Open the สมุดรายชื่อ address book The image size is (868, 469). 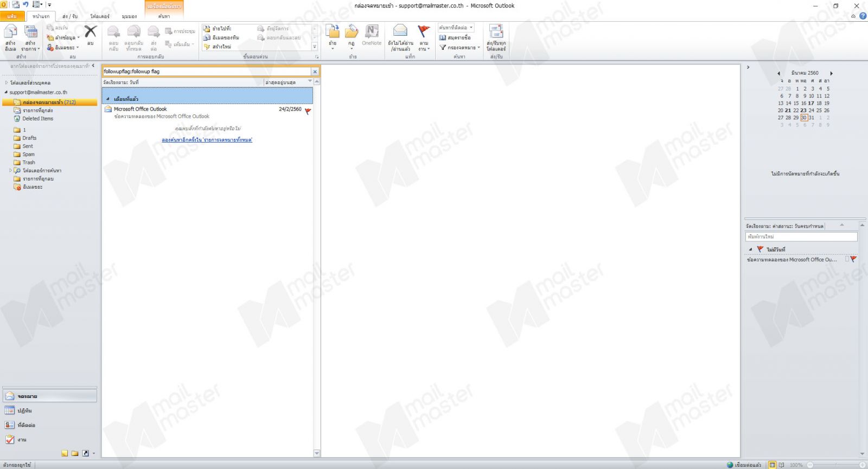click(x=455, y=37)
